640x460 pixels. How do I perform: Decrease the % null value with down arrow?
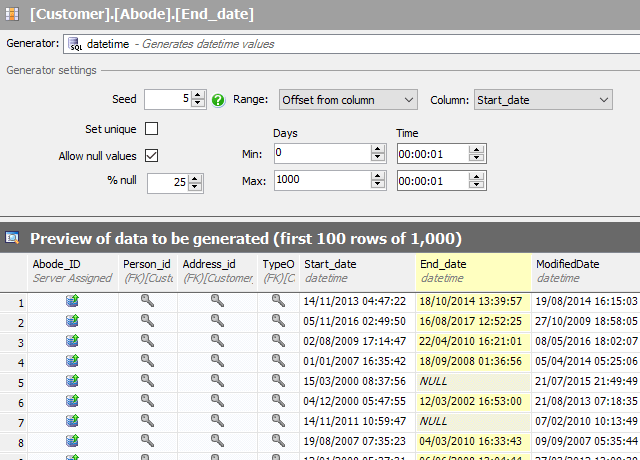coord(195,187)
